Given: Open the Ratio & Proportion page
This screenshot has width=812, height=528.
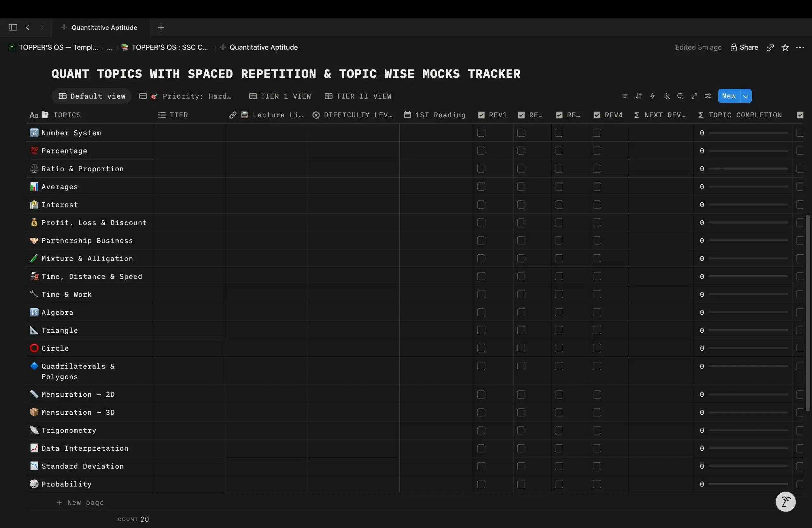Looking at the screenshot, I should 82,169.
